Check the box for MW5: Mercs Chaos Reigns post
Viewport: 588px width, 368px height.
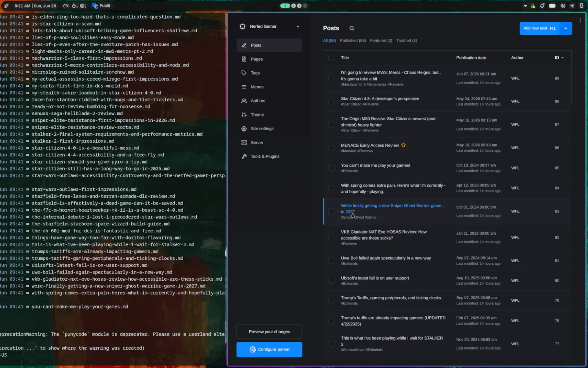[x=331, y=79]
